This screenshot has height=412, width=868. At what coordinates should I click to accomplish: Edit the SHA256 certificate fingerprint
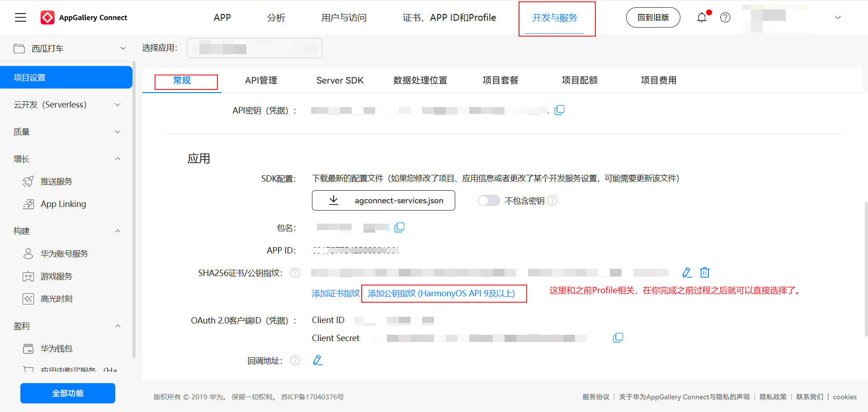[x=687, y=272]
